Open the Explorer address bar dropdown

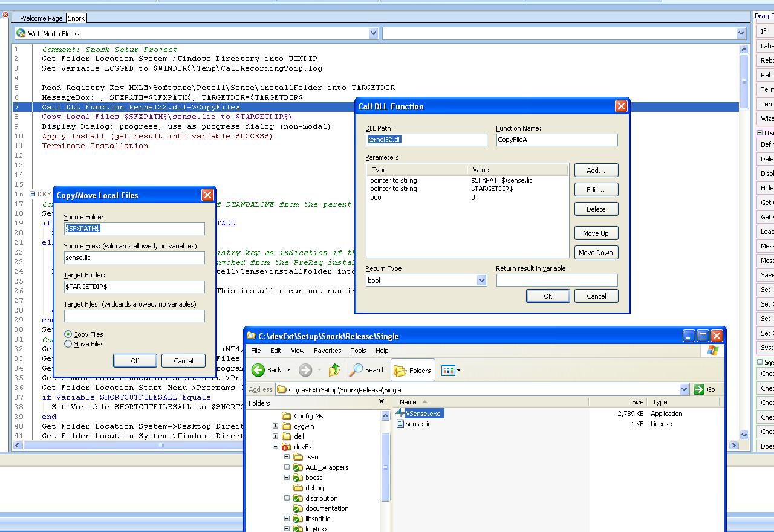pyautogui.click(x=684, y=389)
